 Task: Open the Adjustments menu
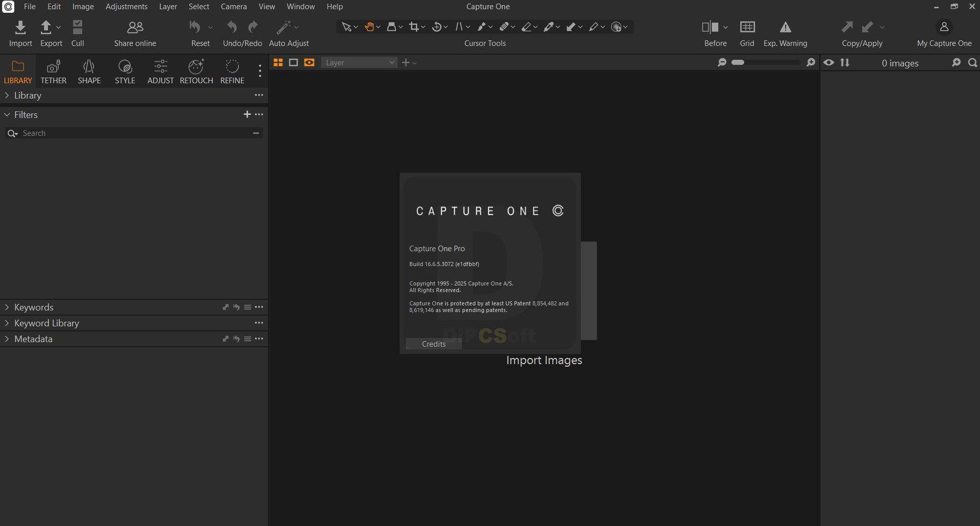coord(127,7)
